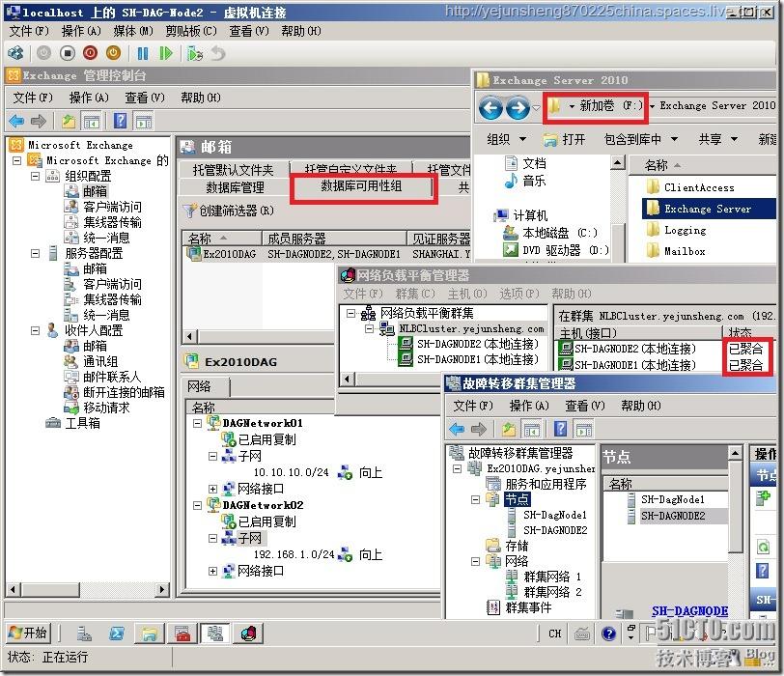Select SH-DagNode1 in the 节点 list
The height and width of the screenshot is (676, 784).
[x=673, y=499]
